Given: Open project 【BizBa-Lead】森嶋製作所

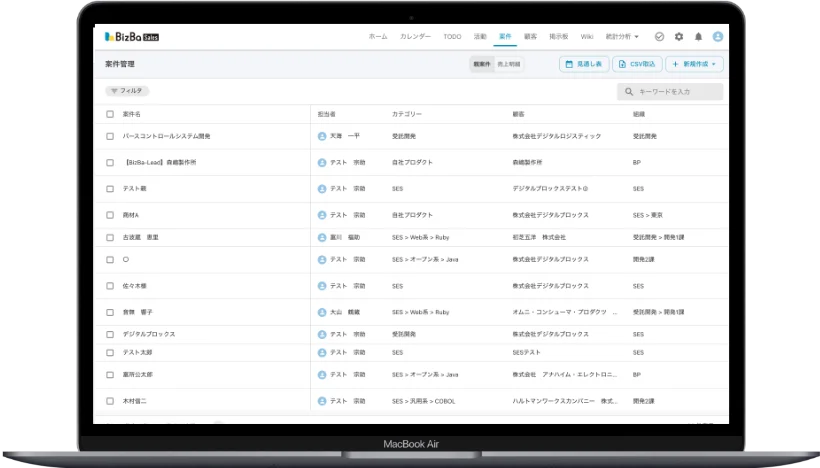Looking at the screenshot, I should (x=160, y=163).
